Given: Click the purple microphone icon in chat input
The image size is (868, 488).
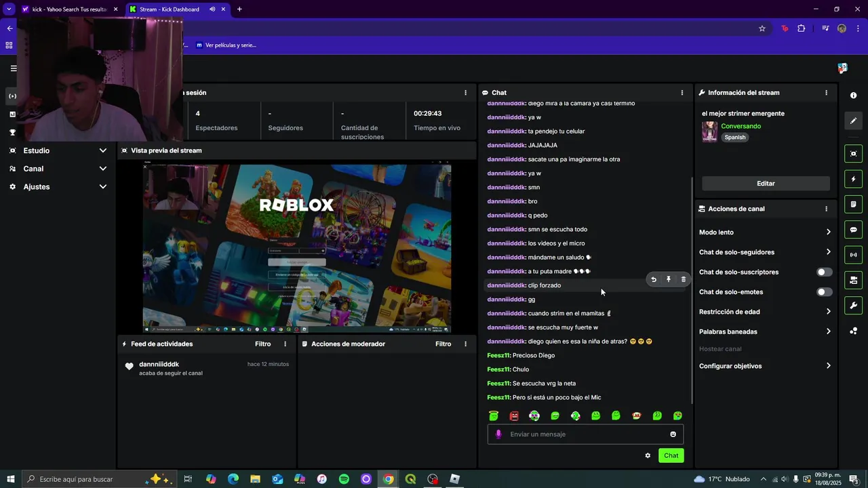Looking at the screenshot, I should (498, 434).
